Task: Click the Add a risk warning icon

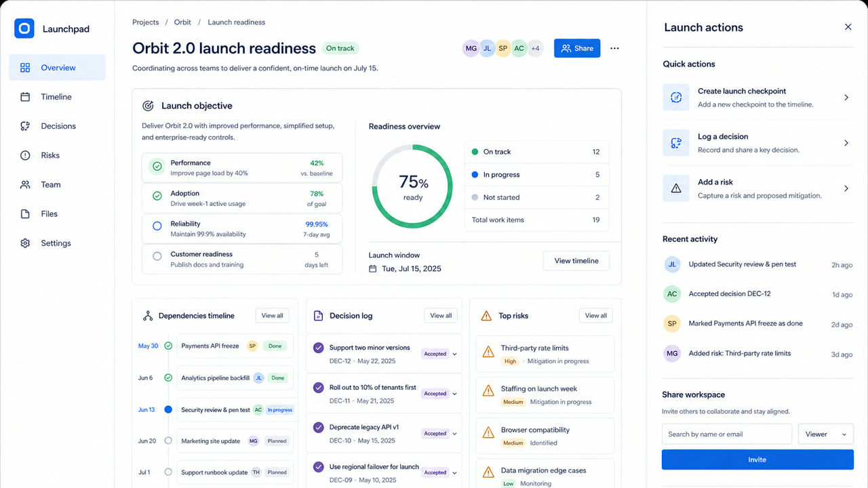Action: coord(676,188)
